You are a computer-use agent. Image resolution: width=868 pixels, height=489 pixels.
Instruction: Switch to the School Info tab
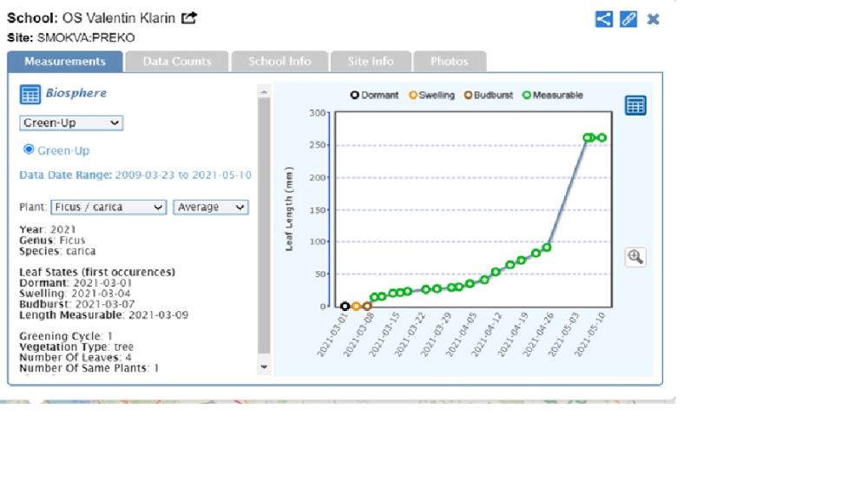click(279, 62)
